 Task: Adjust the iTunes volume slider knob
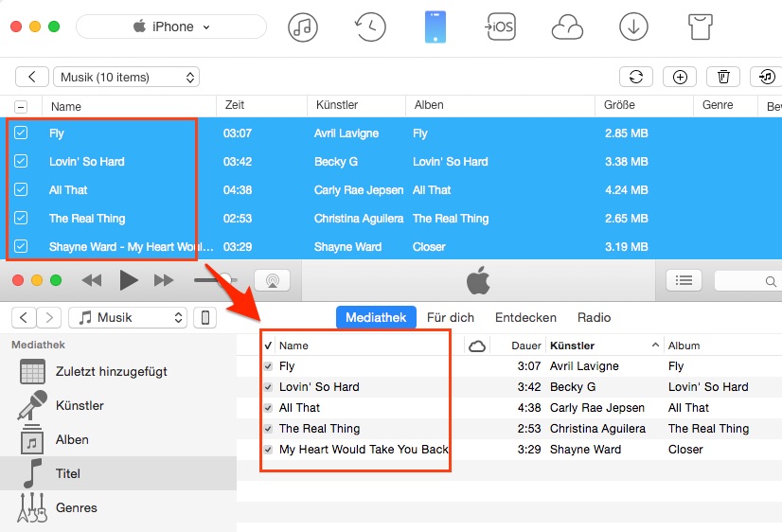(x=225, y=279)
